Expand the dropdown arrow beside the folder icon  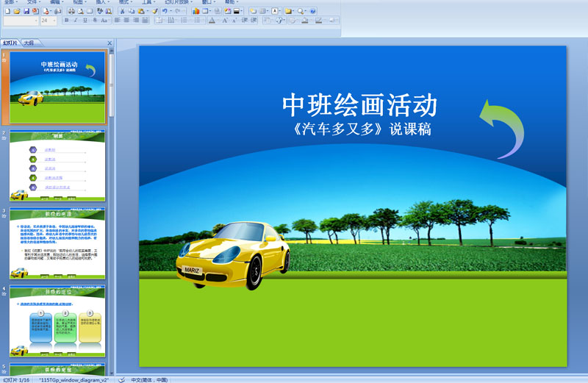point(293,11)
